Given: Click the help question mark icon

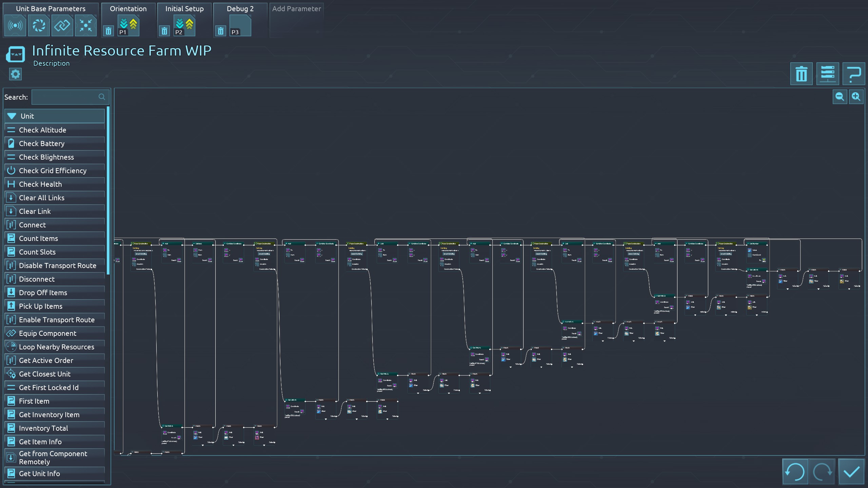Looking at the screenshot, I should (x=853, y=74).
